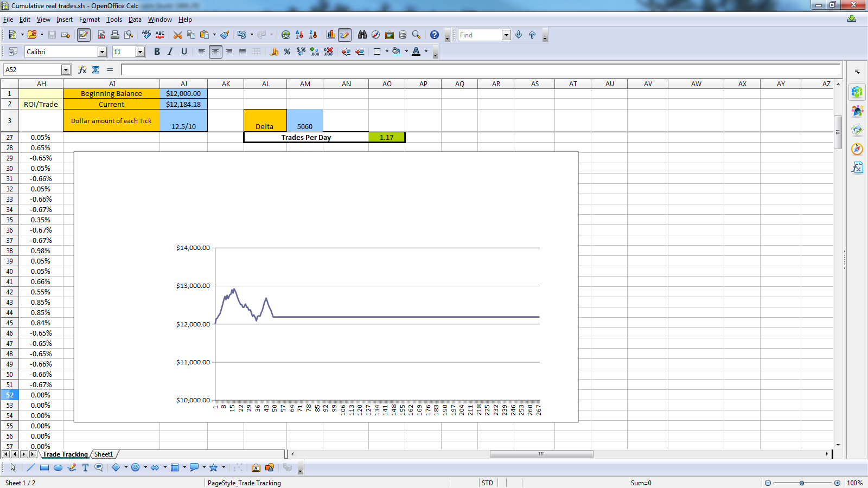
Task: Cut the selection with the scissors icon
Action: point(177,35)
